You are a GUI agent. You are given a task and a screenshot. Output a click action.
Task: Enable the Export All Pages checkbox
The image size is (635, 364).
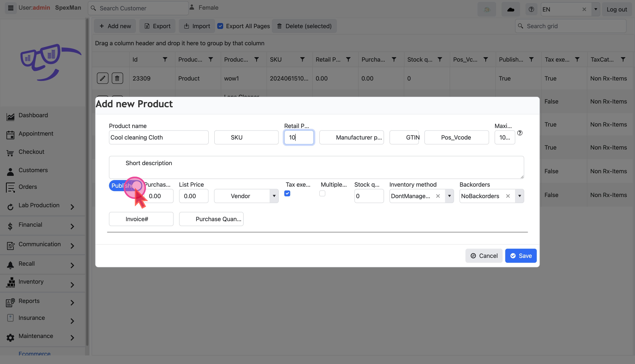point(220,26)
